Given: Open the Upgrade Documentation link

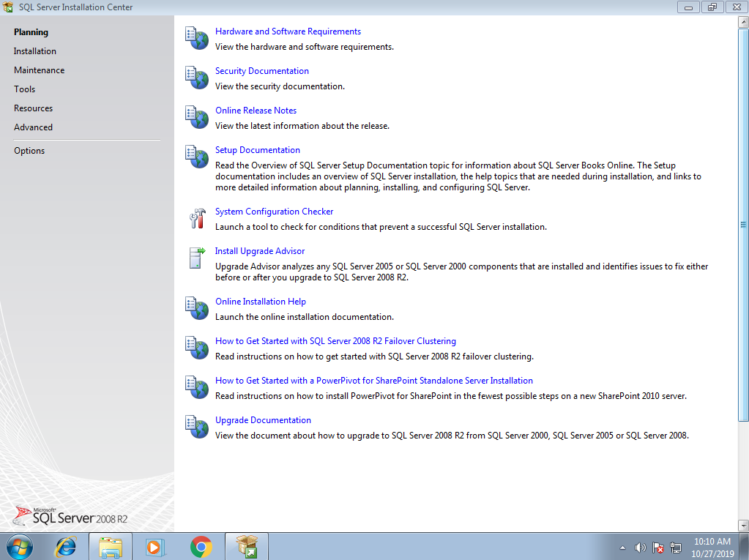Looking at the screenshot, I should tap(263, 421).
